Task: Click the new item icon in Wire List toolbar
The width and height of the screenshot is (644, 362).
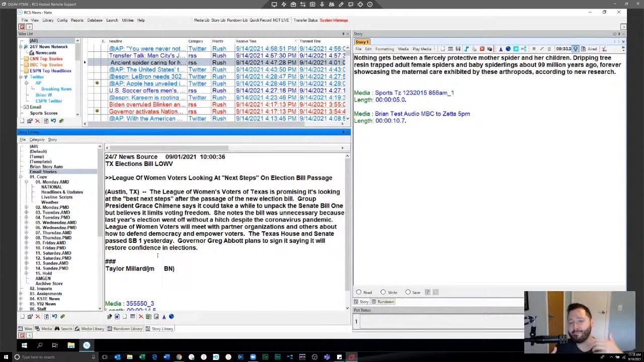Action: click(x=23, y=121)
